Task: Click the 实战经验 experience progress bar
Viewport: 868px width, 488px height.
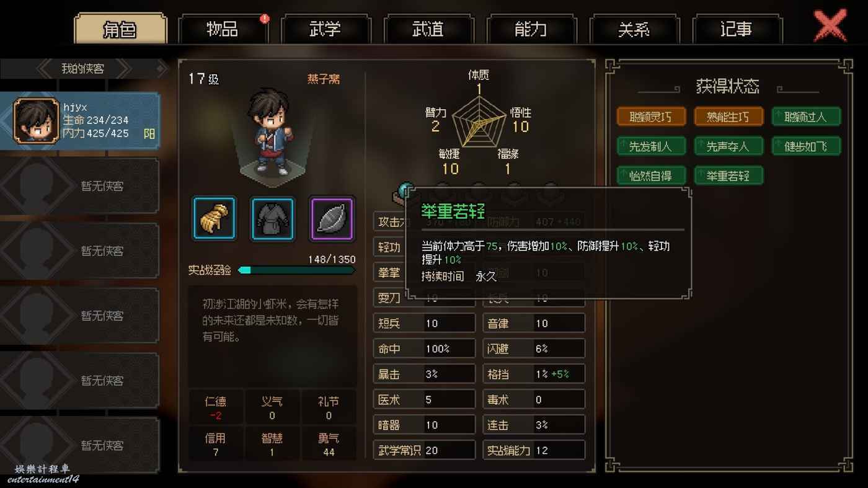Action: coord(297,270)
